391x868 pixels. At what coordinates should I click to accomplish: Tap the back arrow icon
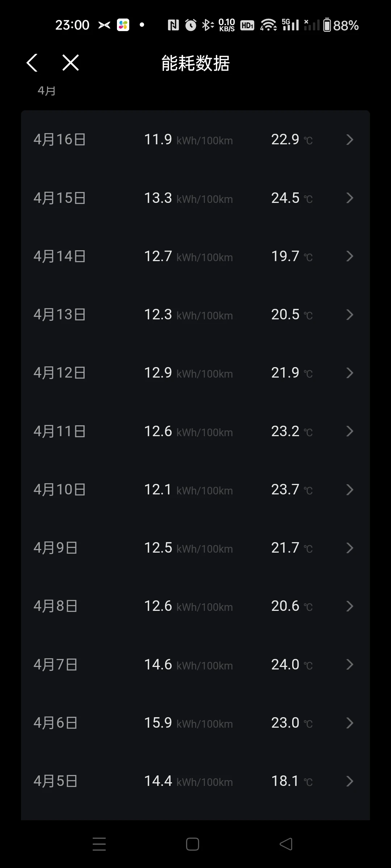[32, 63]
